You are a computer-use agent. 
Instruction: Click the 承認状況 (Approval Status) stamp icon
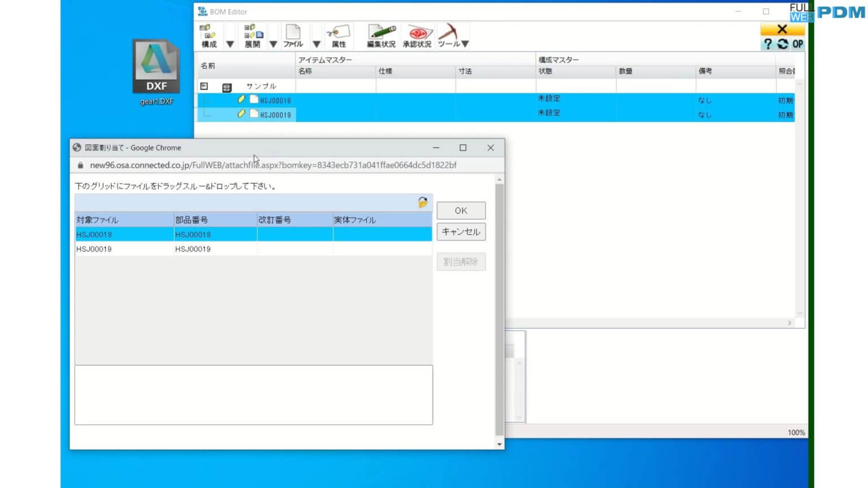[418, 35]
